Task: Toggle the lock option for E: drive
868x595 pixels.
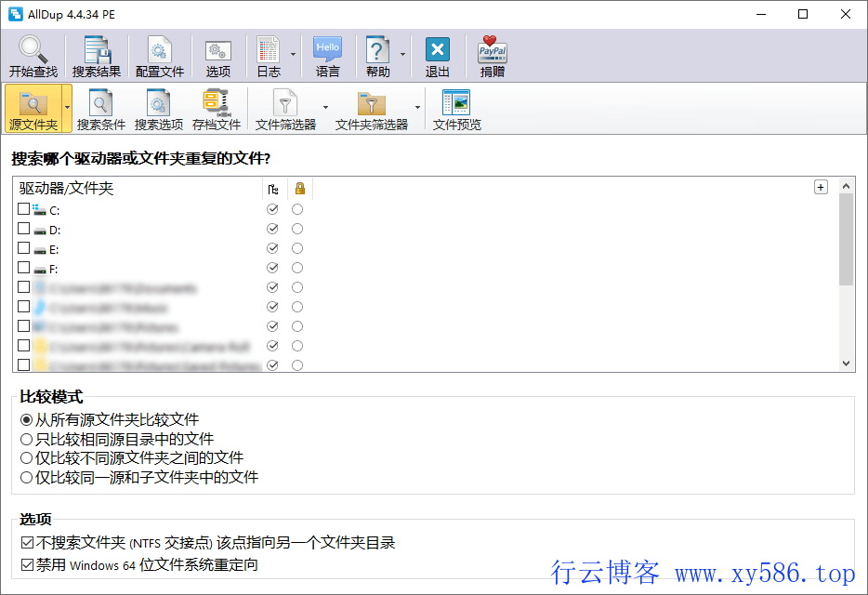Action: (297, 248)
